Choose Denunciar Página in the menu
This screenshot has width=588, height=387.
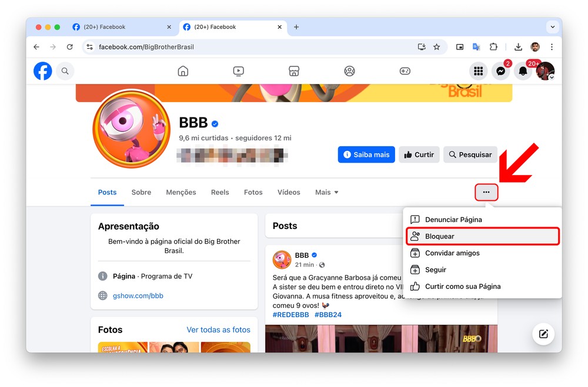pyautogui.click(x=453, y=220)
